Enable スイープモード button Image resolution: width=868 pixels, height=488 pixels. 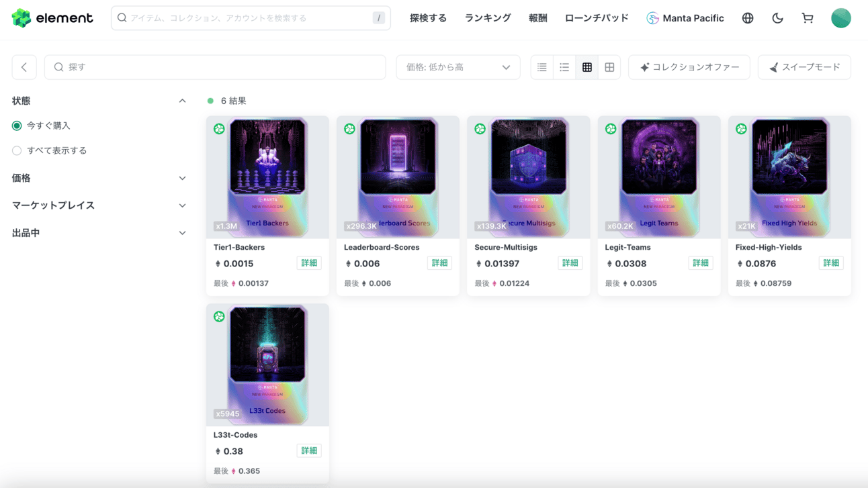tap(804, 67)
